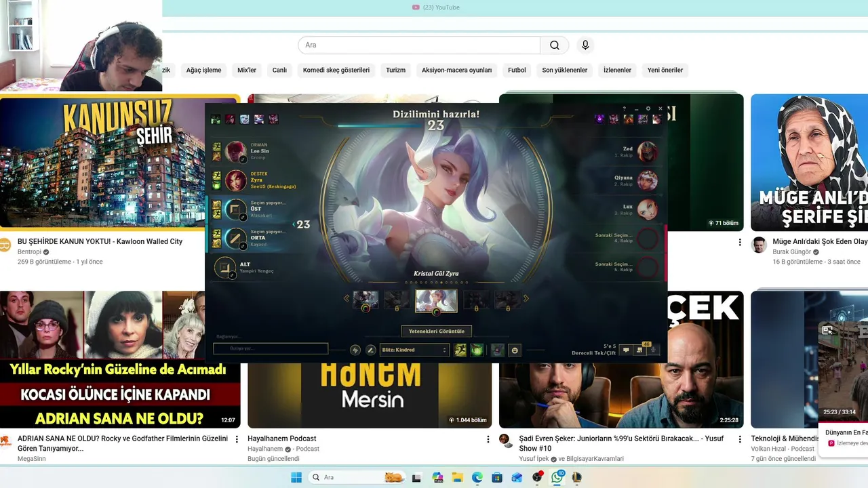Click the swap icon on Lee Sin portrait
This screenshot has width=868, height=488.
[243, 159]
